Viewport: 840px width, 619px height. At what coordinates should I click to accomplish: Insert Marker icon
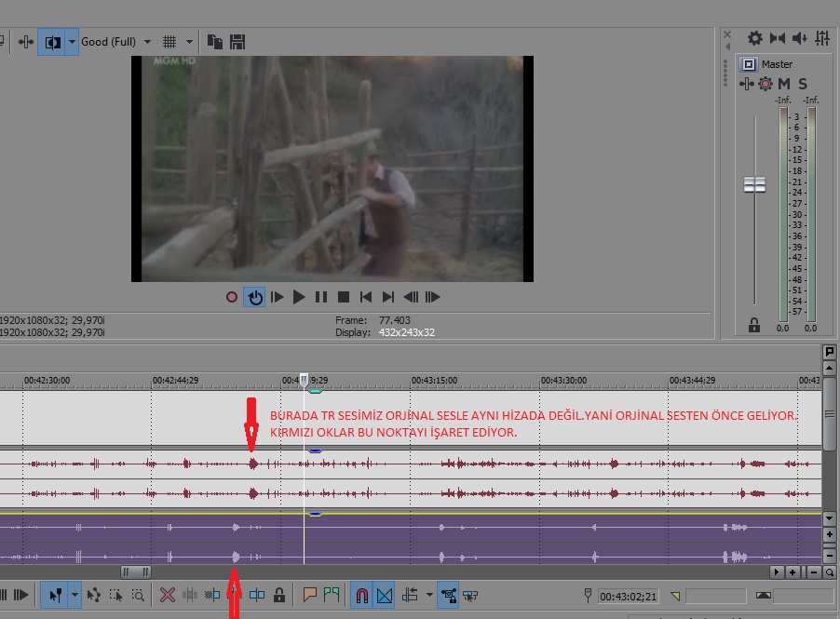tap(309, 595)
